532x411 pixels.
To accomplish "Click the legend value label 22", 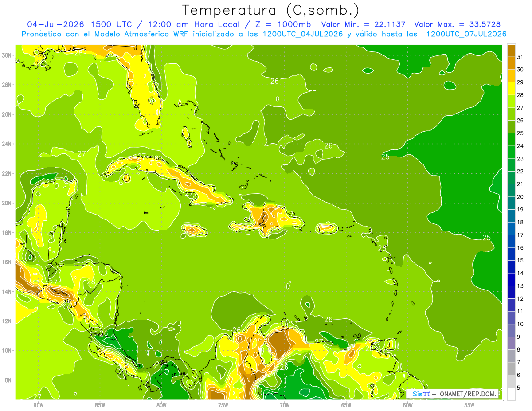I will click(520, 171).
